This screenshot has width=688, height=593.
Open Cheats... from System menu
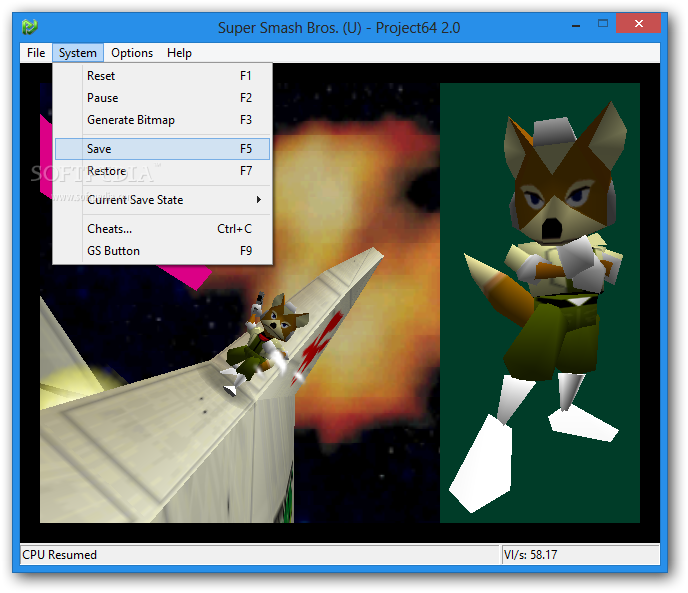(x=162, y=229)
